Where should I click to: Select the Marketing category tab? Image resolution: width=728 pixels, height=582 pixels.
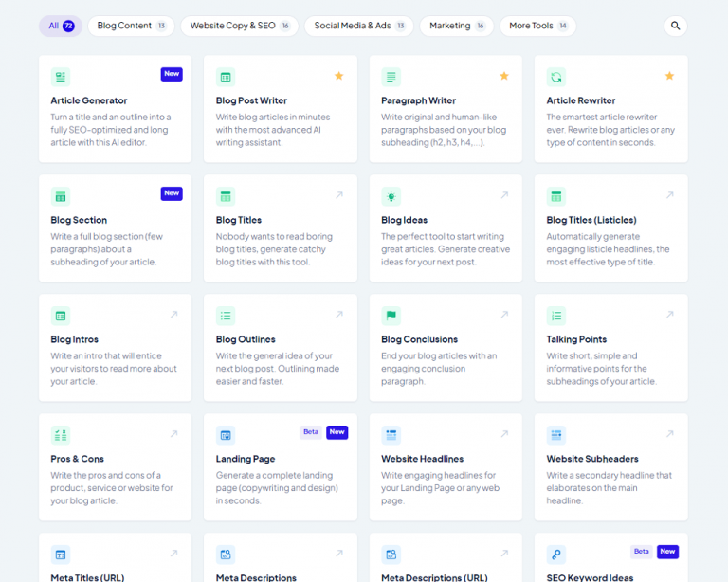[457, 26]
